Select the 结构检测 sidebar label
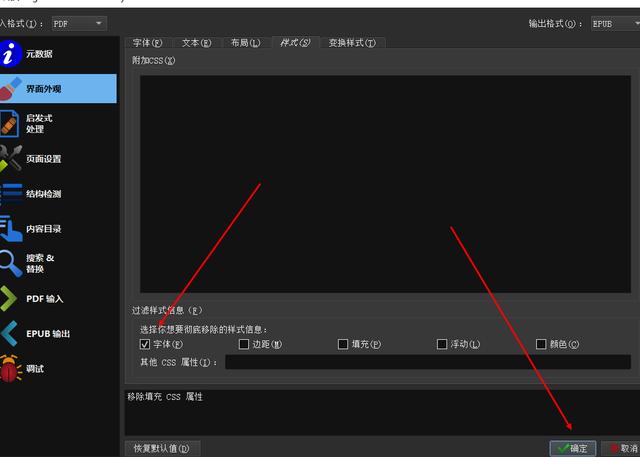This screenshot has height=457, width=640. 44,194
